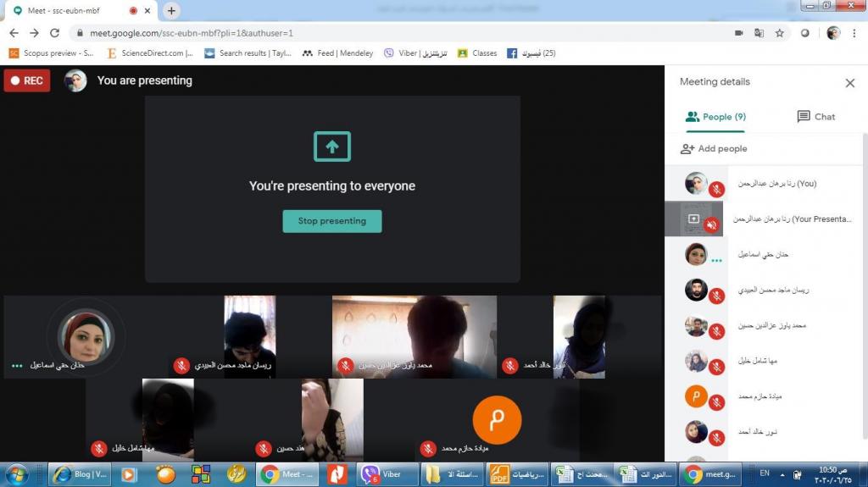The width and height of the screenshot is (868, 487).
Task: Toggle mute for ريسان ماجد in People list
Action: pos(716,296)
